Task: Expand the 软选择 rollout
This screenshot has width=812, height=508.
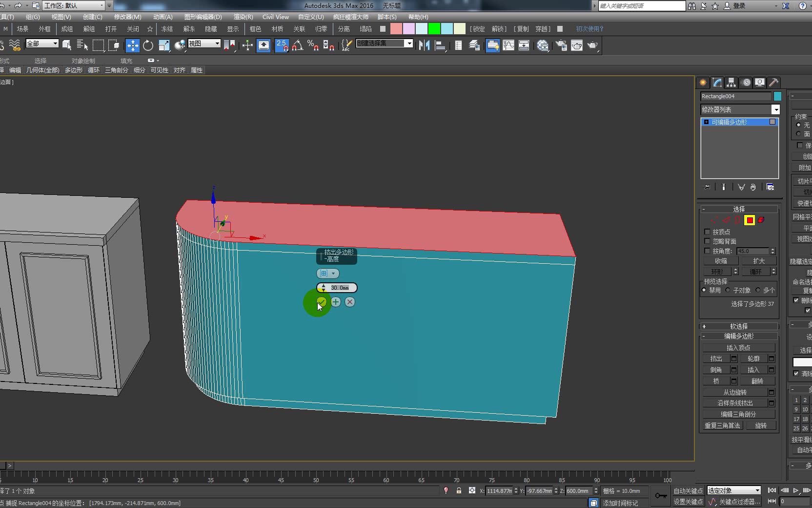Action: pos(739,326)
